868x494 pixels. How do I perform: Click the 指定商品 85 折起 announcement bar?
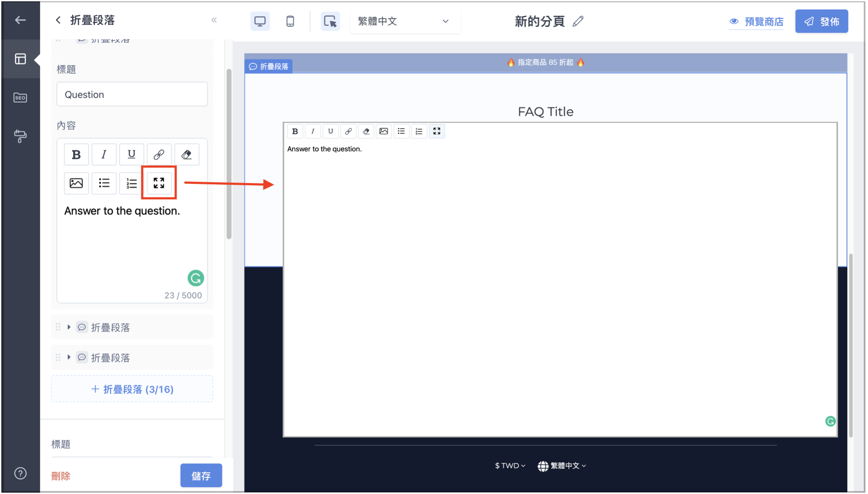click(x=545, y=62)
